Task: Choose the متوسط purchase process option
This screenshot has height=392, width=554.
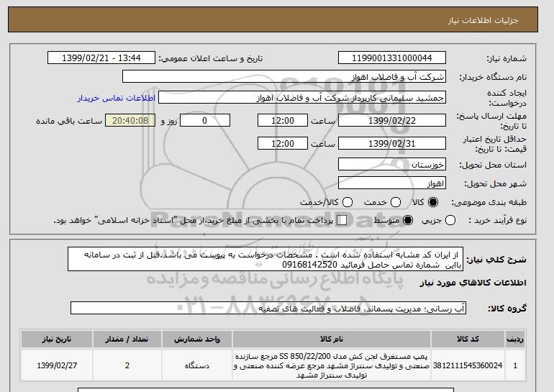Action: tap(408, 220)
